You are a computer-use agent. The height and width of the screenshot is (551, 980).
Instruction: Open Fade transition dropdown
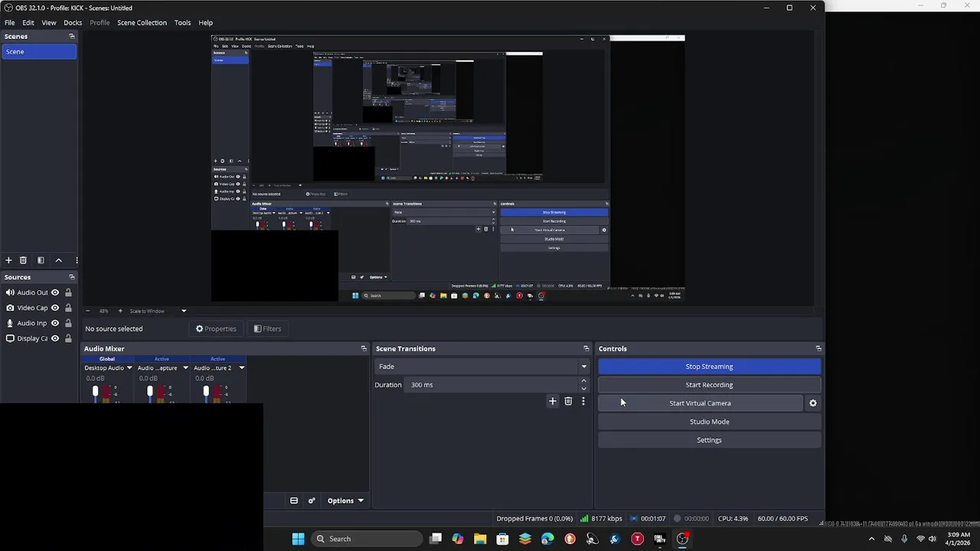[x=482, y=367]
